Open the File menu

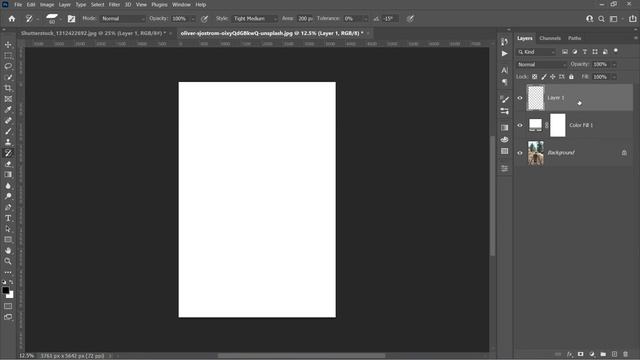[x=18, y=5]
